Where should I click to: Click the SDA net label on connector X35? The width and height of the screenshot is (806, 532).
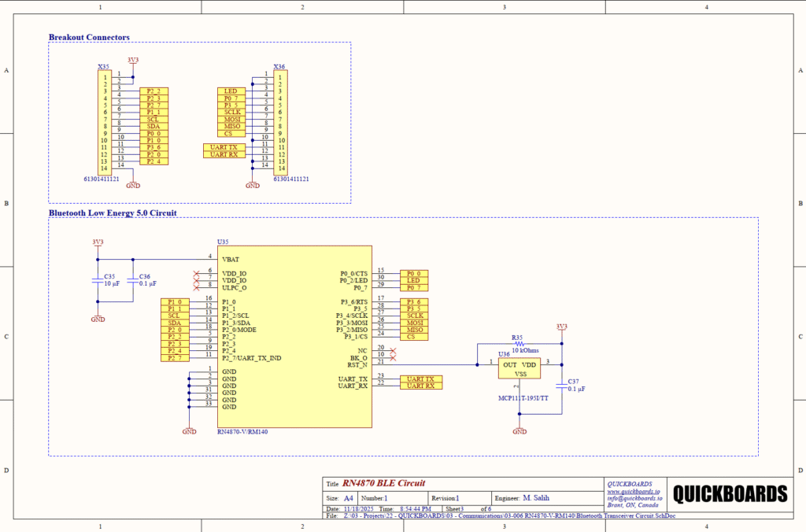153,126
